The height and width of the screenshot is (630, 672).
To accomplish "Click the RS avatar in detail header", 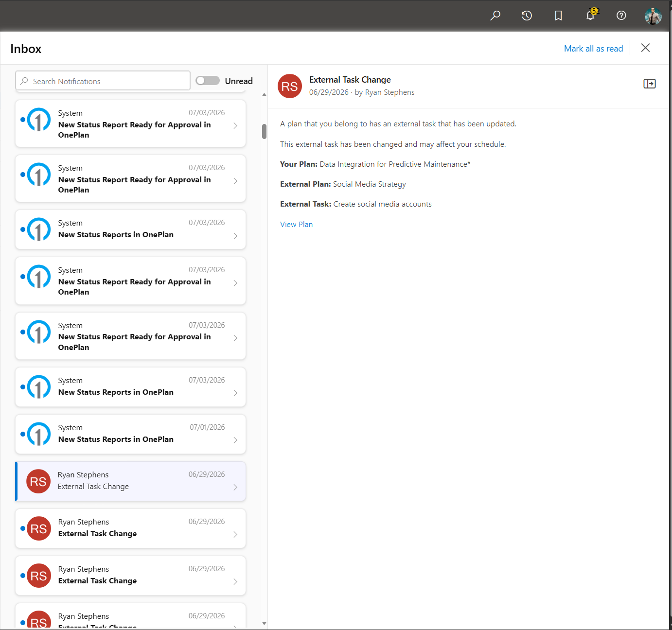I will click(290, 86).
